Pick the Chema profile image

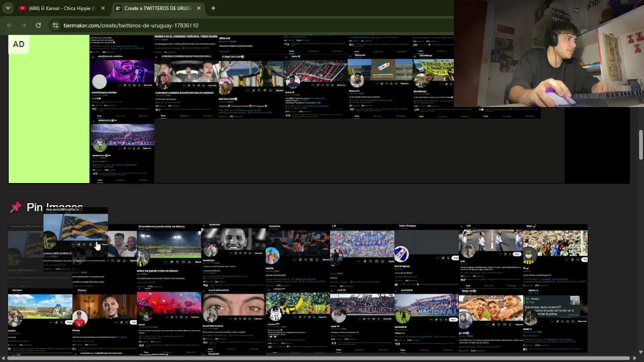(105, 321)
